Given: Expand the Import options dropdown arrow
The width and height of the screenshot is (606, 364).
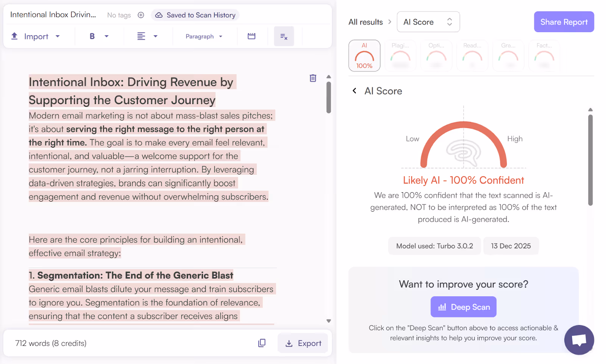Looking at the screenshot, I should (x=58, y=36).
